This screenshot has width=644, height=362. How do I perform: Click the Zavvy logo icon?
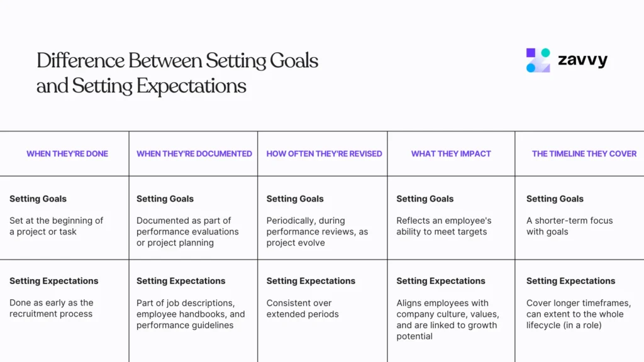538,60
